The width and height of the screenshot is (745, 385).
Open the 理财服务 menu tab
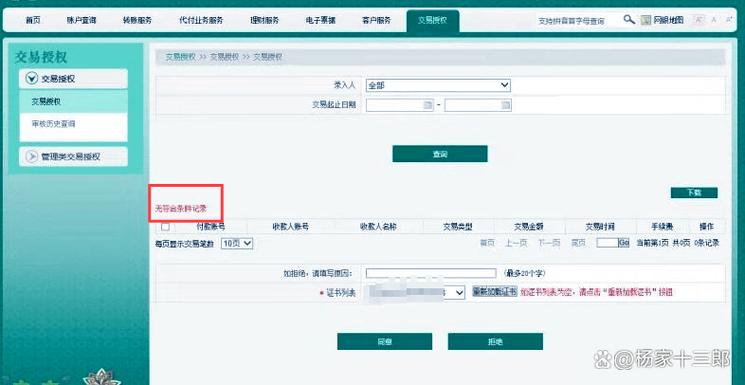265,20
